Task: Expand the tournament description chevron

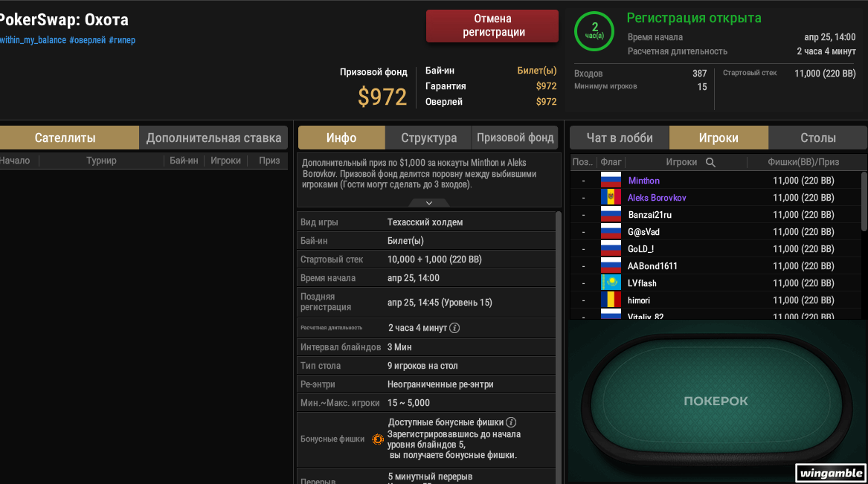Action: (429, 203)
